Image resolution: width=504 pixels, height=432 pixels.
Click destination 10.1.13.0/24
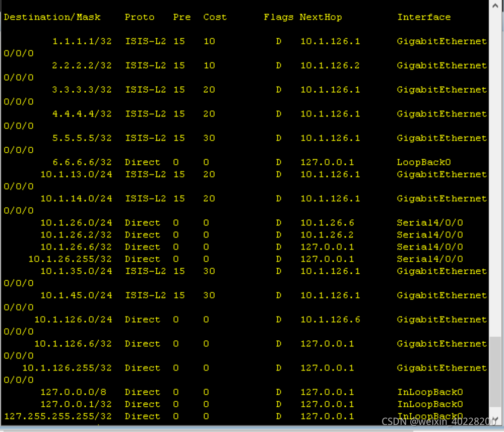76,174
